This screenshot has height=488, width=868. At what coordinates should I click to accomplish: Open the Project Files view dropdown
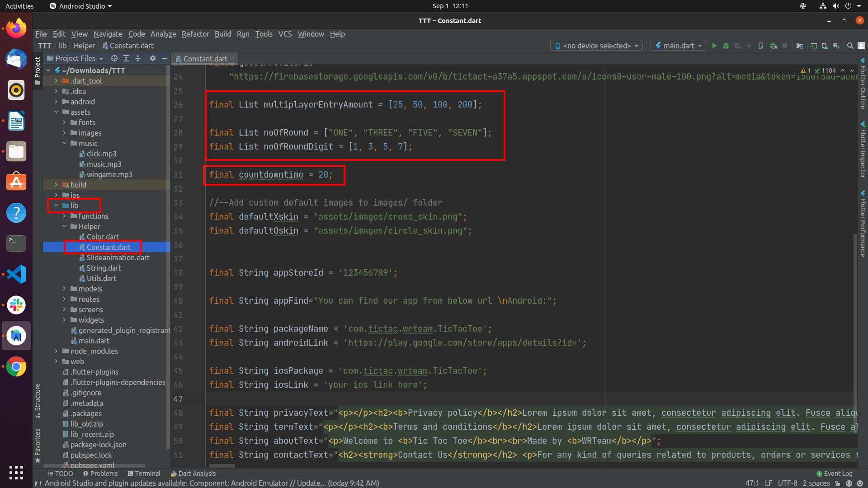[75, 58]
